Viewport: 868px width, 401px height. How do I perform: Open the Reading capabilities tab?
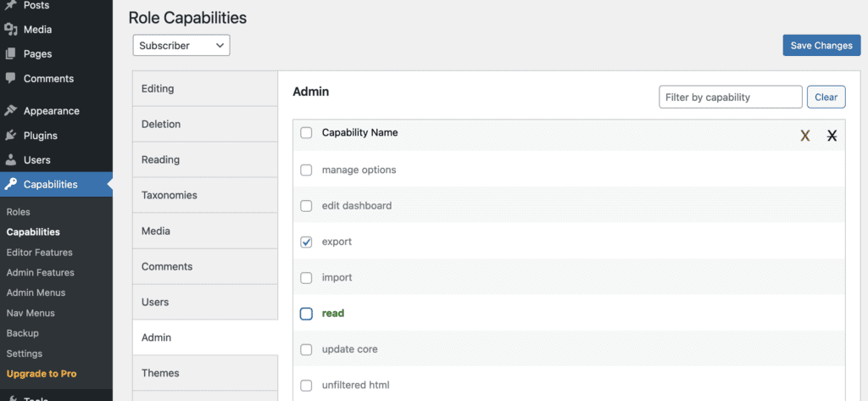pos(205,159)
